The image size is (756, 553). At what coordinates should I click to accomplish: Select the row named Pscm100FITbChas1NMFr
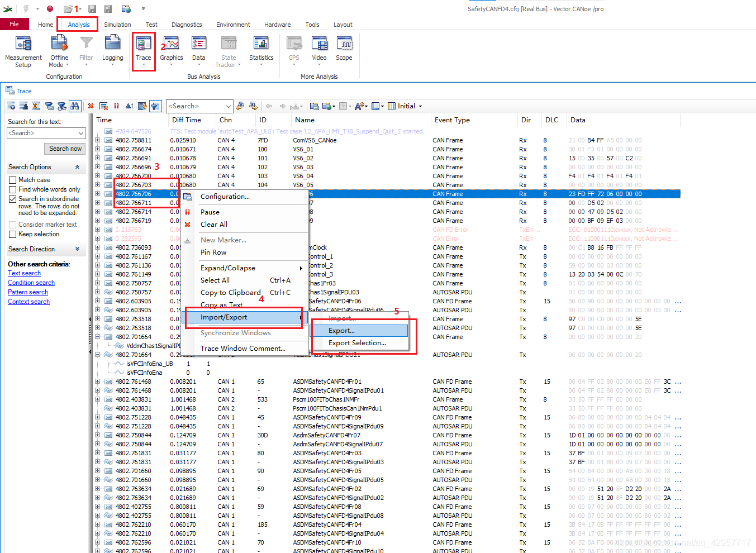pos(387,399)
